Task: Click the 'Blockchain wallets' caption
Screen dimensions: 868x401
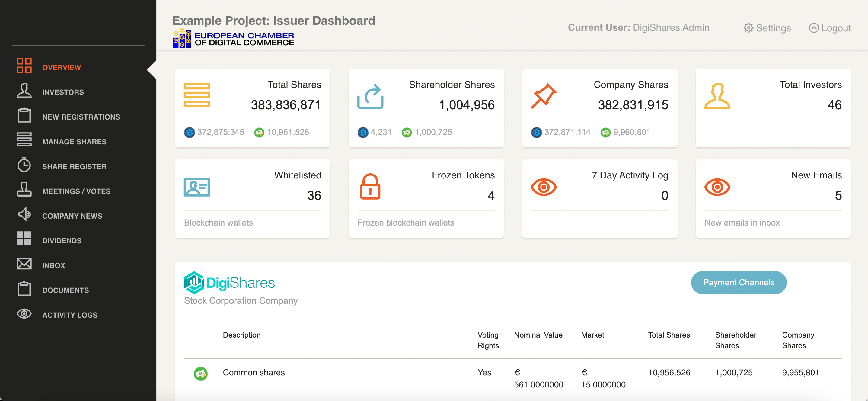Action: coord(218,223)
